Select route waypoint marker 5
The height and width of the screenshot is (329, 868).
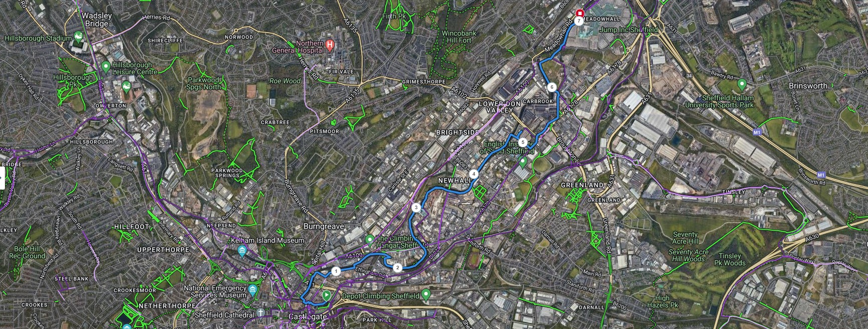click(522, 142)
